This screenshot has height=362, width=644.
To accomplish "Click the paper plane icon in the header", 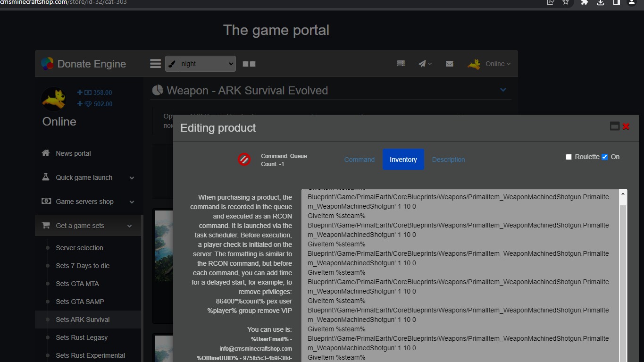I will coord(425,64).
